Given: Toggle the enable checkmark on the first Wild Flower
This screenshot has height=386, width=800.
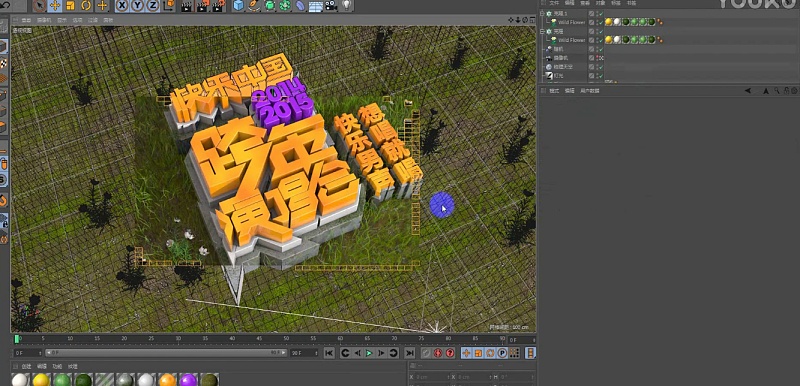Looking at the screenshot, I should (601, 22).
